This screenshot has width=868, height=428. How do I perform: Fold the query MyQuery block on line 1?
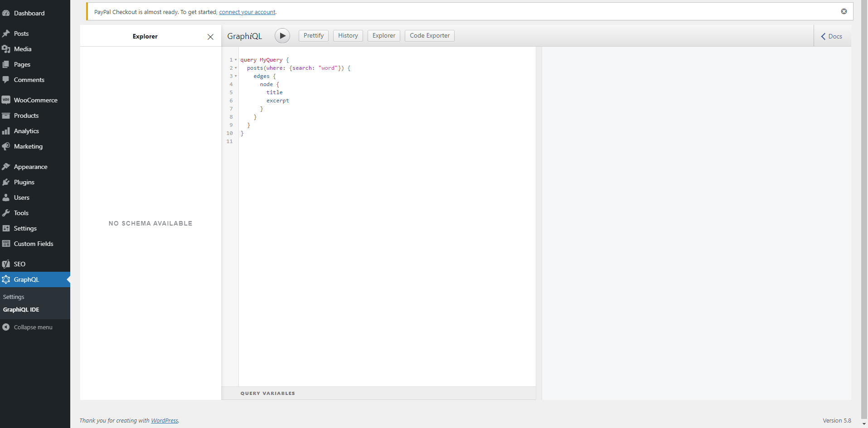pyautogui.click(x=236, y=60)
